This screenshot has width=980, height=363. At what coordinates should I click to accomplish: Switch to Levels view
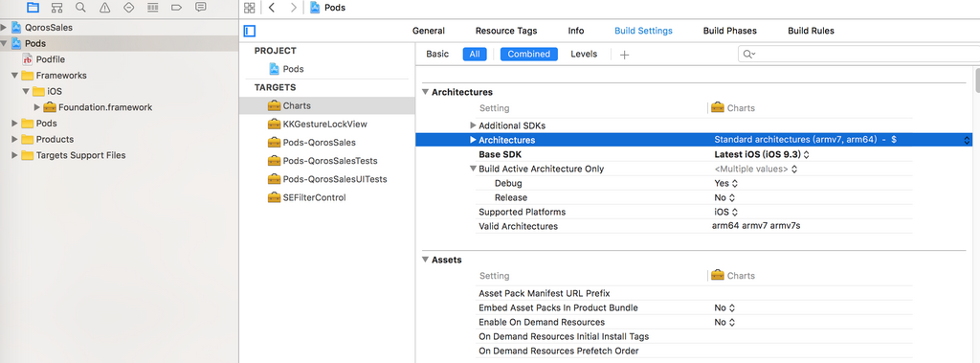pyautogui.click(x=584, y=54)
